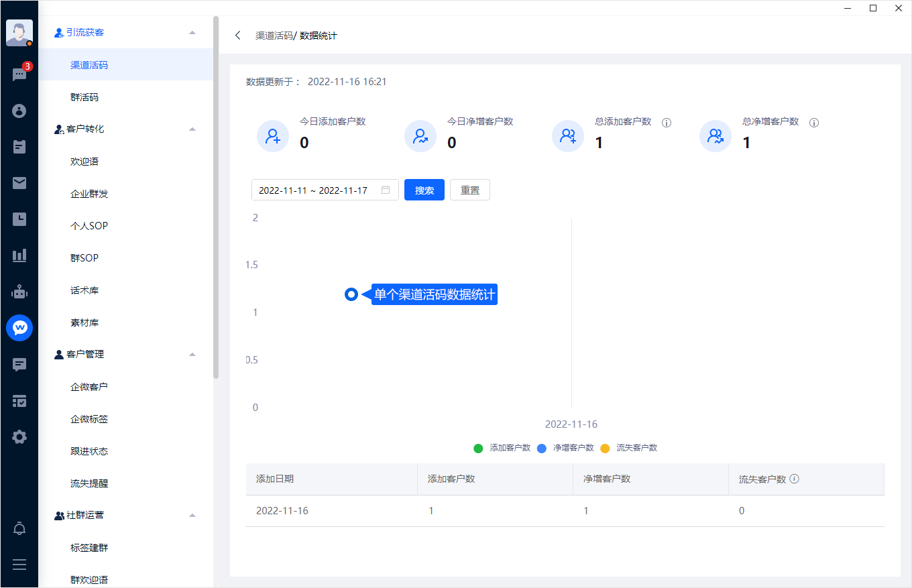Open 企业群发 from the side menu

coord(89,194)
